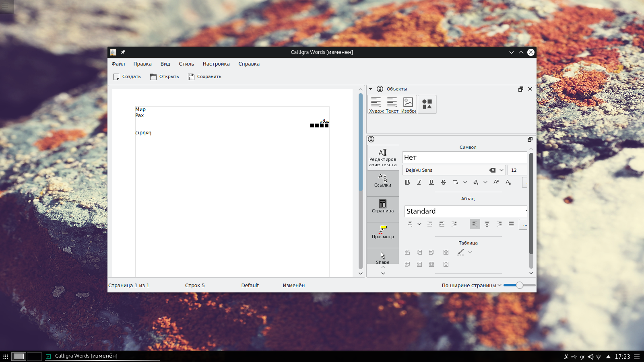Apply strikethrough to text
The image size is (644, 362).
444,182
